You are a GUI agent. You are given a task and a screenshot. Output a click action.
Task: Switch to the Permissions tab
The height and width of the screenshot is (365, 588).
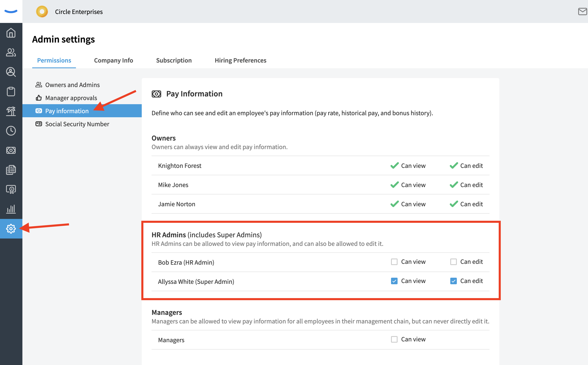click(54, 60)
